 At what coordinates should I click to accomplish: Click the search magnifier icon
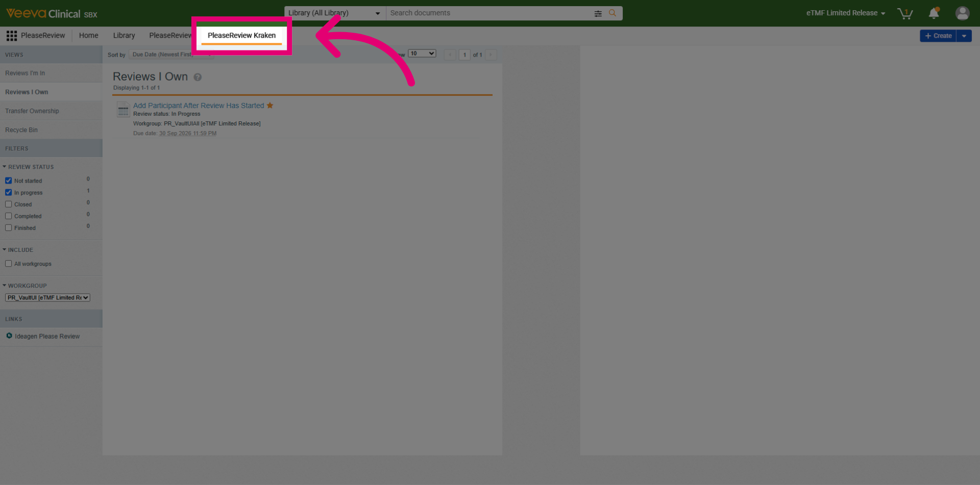[612, 13]
